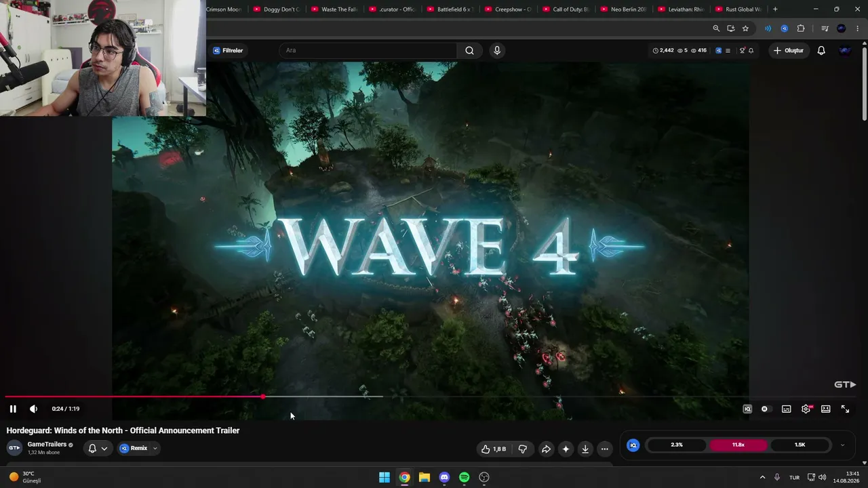Viewport: 868px width, 488px height.
Task: Expand the vidIQ stats bar chevron
Action: [842, 445]
